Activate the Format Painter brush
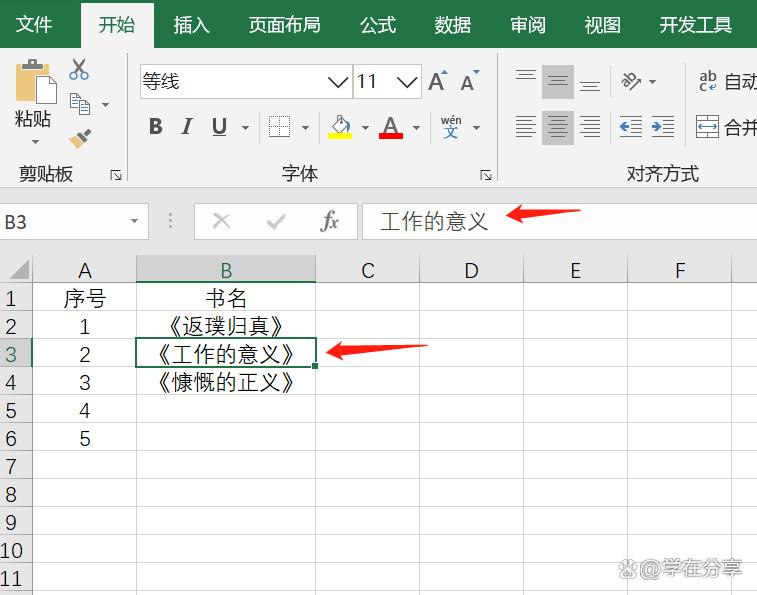 click(80, 138)
